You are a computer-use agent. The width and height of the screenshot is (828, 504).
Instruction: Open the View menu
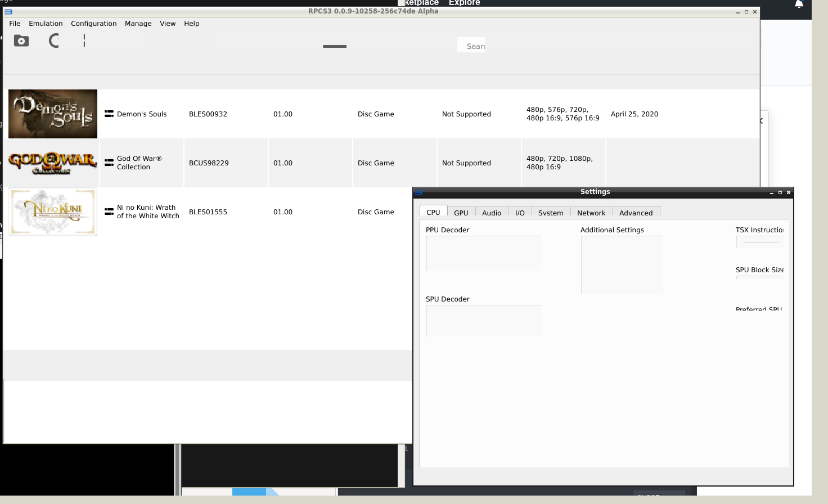[x=168, y=24]
